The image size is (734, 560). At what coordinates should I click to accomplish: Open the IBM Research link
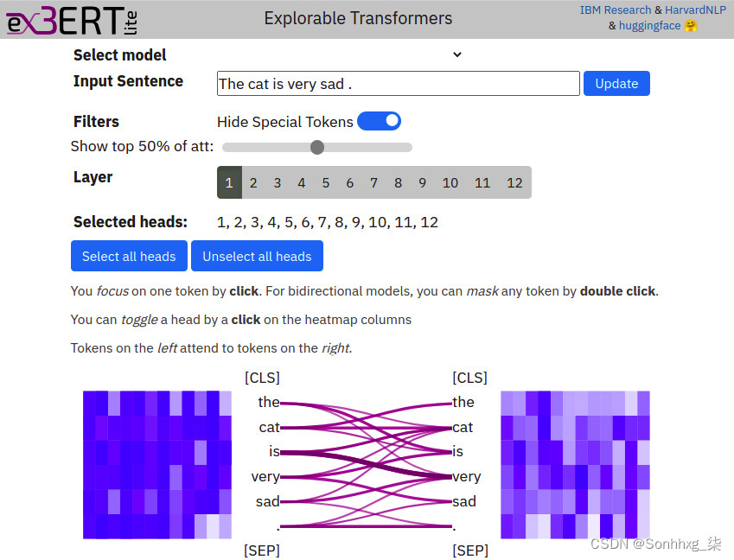[x=615, y=10]
